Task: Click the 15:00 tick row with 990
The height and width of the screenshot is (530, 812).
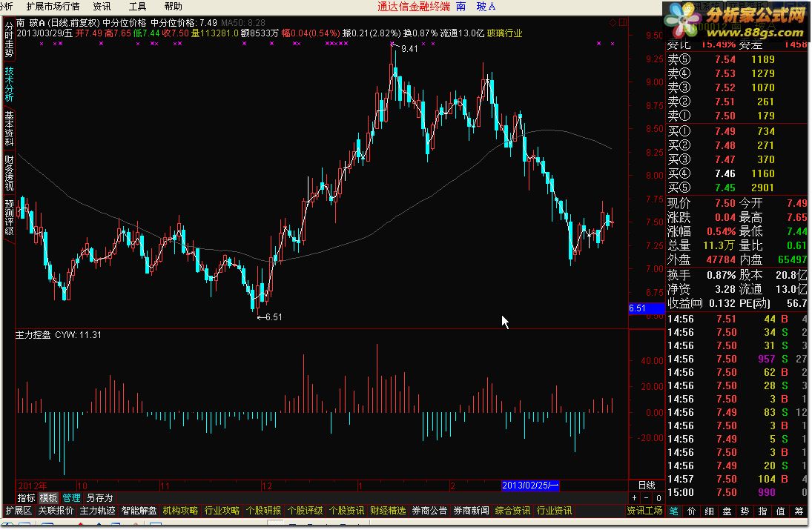Action: pyautogui.click(x=737, y=493)
